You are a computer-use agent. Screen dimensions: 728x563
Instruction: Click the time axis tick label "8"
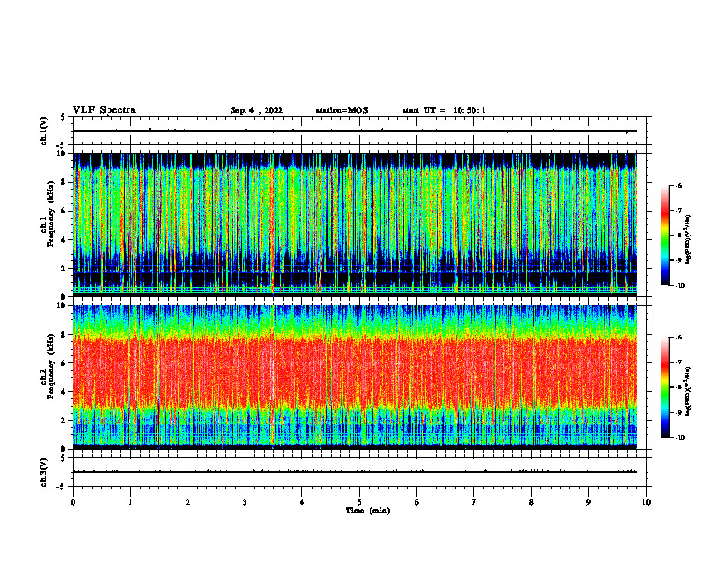coord(531,502)
